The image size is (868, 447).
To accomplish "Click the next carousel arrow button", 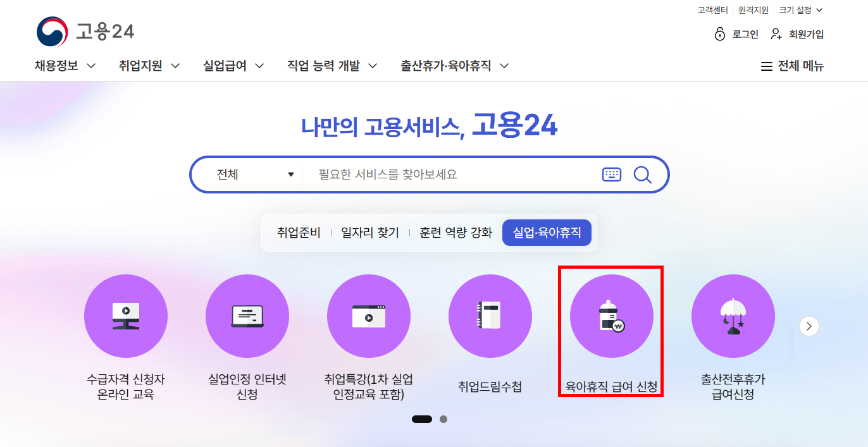I will (x=809, y=326).
